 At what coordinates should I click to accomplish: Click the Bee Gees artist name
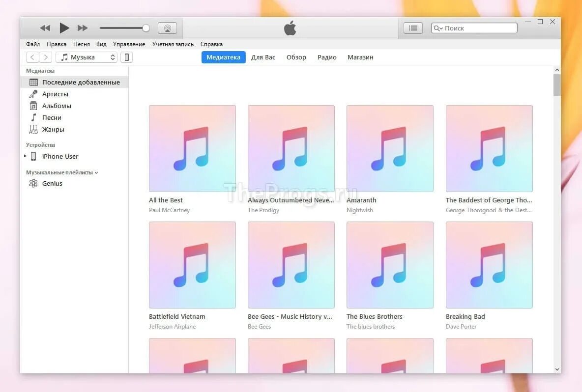point(260,326)
